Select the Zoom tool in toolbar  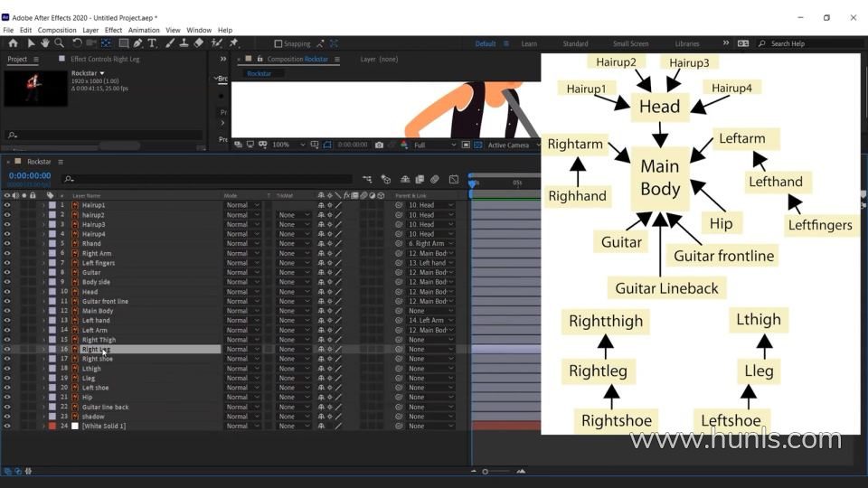tap(59, 42)
